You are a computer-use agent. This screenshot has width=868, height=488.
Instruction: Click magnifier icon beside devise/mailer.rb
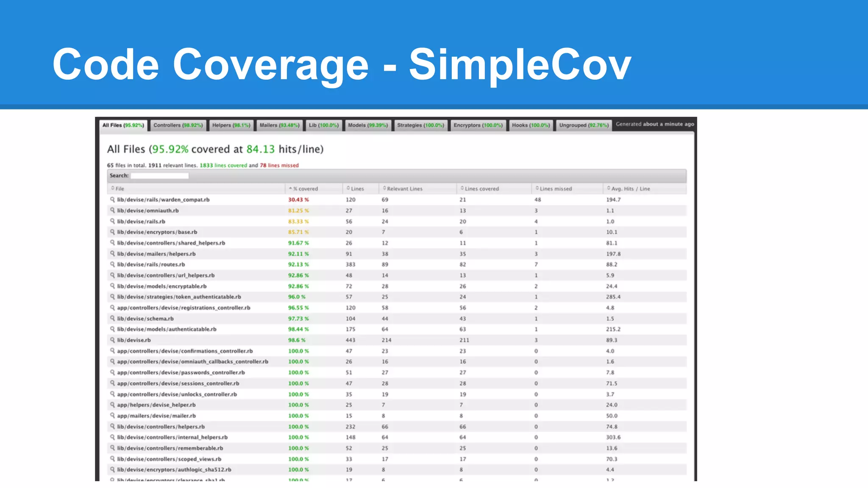point(112,416)
